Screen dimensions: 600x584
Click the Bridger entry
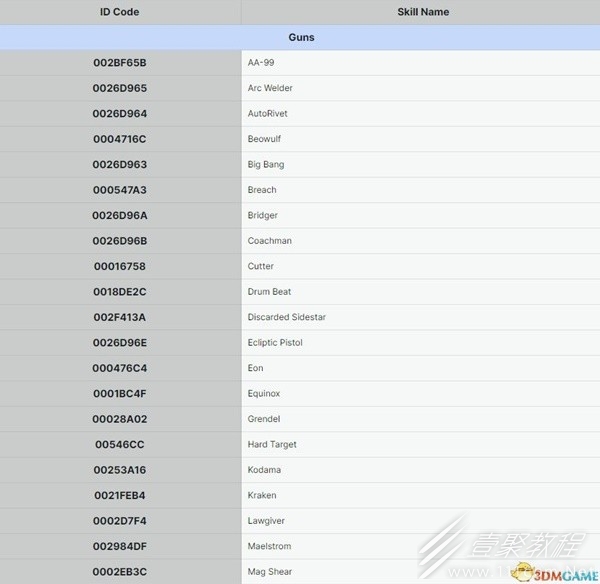[x=262, y=215]
